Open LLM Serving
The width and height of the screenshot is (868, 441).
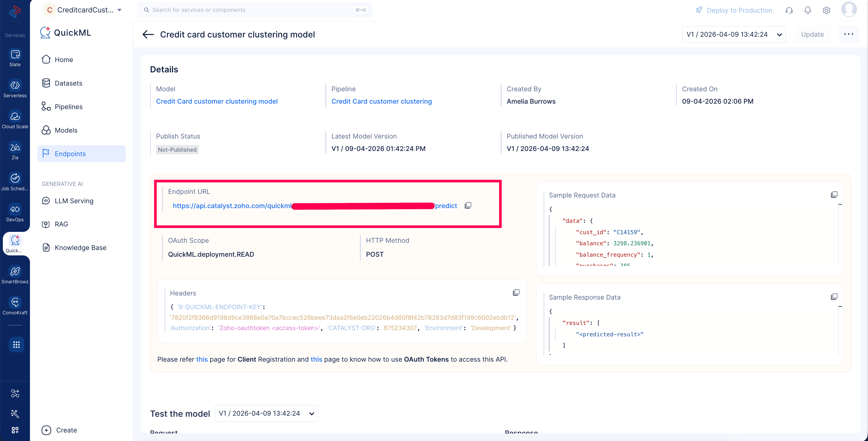tap(82, 201)
